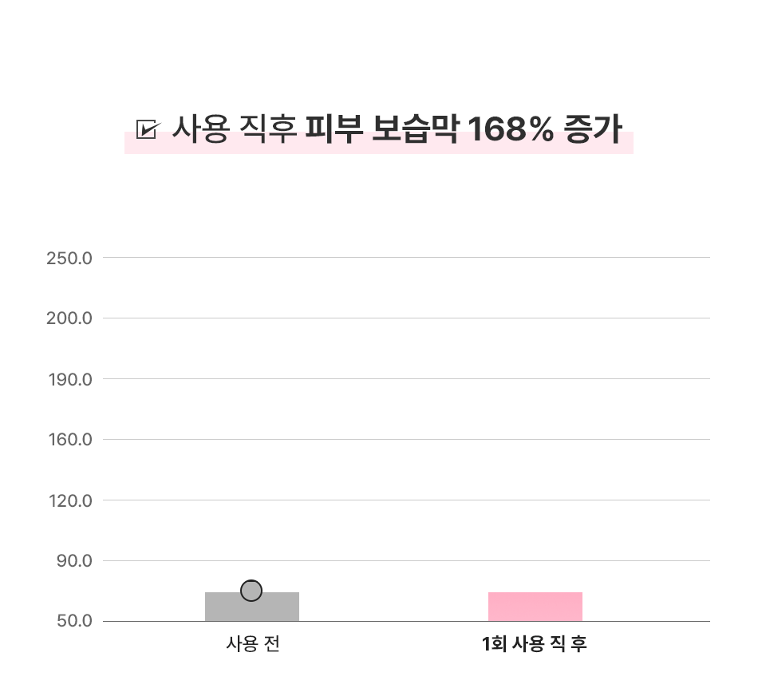Screen dimensions: 758x700
Task: Click the 90.0 y-axis label
Action: click(x=73, y=561)
